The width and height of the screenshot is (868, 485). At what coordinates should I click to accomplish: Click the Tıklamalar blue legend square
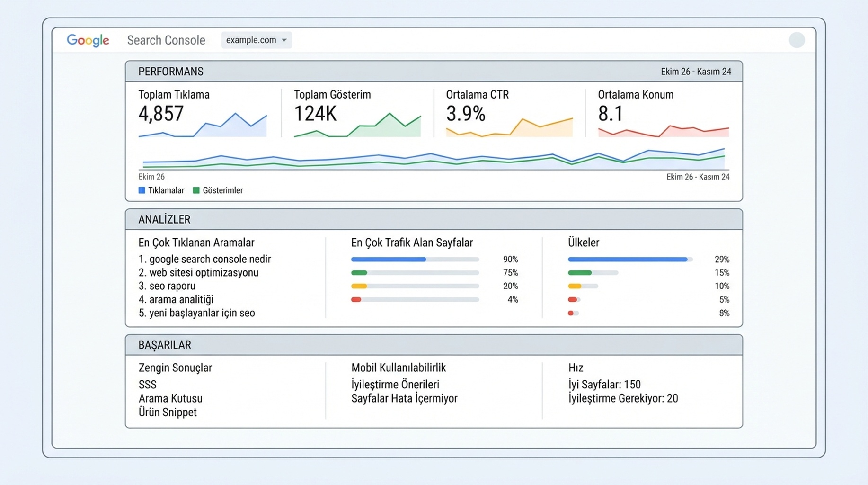click(x=142, y=190)
